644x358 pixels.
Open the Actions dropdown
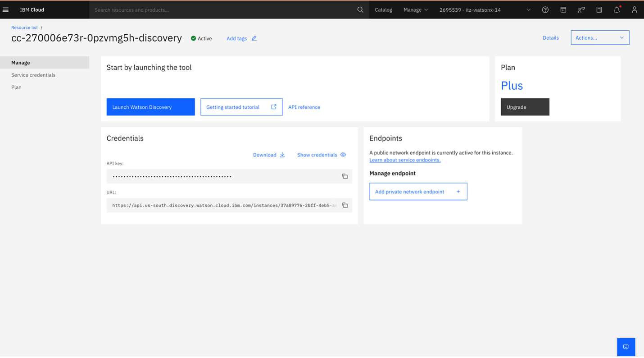tap(600, 37)
